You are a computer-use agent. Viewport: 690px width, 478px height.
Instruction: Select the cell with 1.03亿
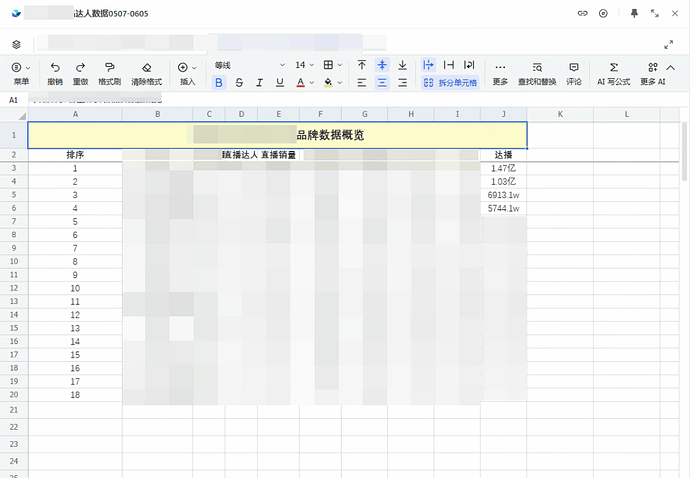click(x=503, y=181)
